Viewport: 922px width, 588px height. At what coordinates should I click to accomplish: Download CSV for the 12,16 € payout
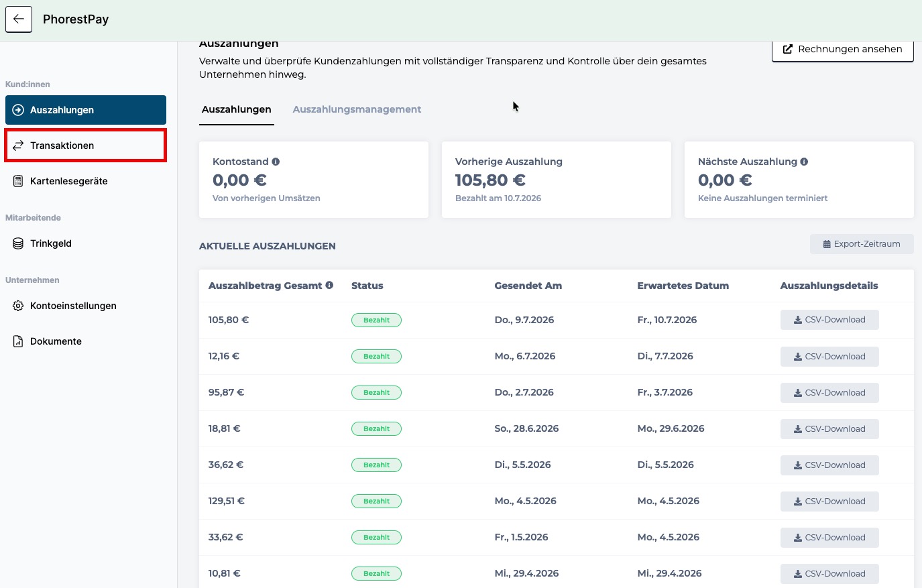(x=829, y=357)
